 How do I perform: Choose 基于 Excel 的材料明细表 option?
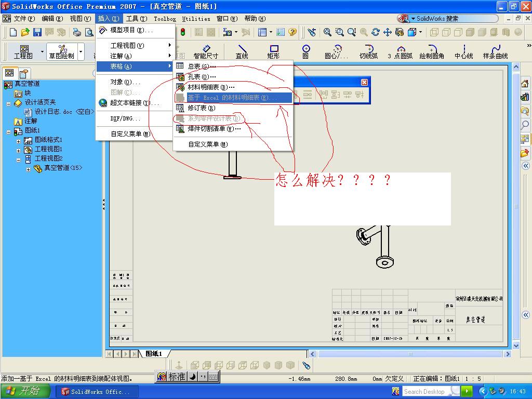click(233, 98)
